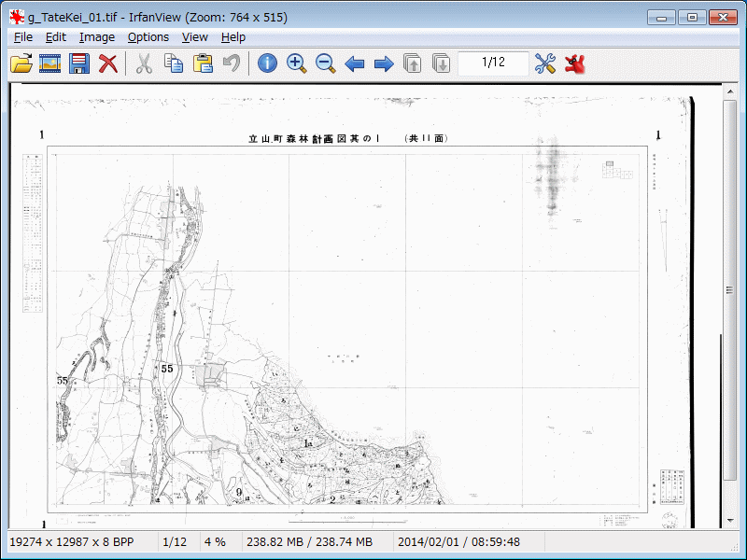Go to previous image with left arrow
The height and width of the screenshot is (560, 747).
[x=354, y=63]
